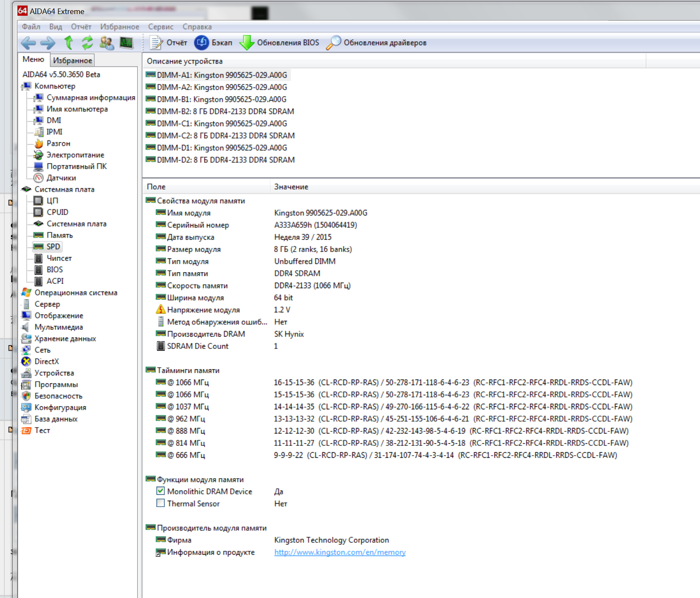
Task: Click the Электропитание icon in the tree
Action: (x=39, y=155)
